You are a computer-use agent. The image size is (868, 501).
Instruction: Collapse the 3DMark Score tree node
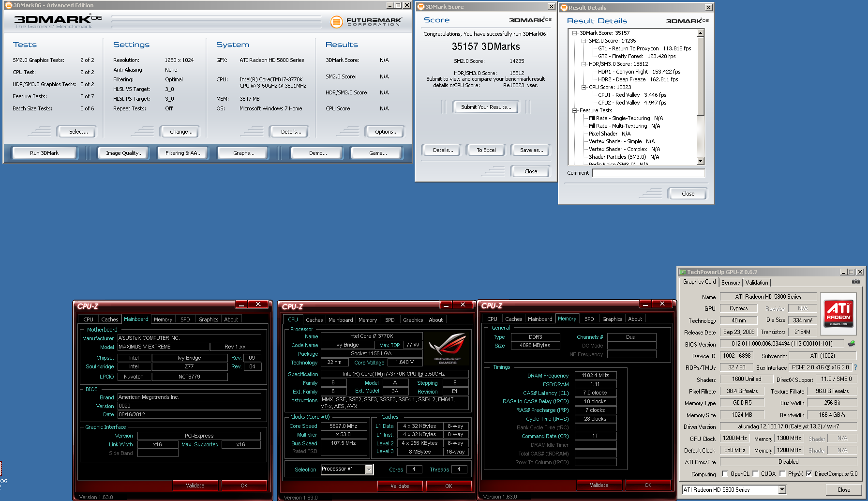[575, 33]
